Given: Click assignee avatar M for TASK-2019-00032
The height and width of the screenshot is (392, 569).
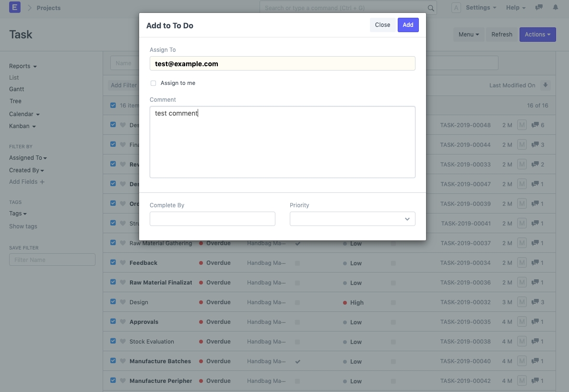Looking at the screenshot, I should coord(522,302).
